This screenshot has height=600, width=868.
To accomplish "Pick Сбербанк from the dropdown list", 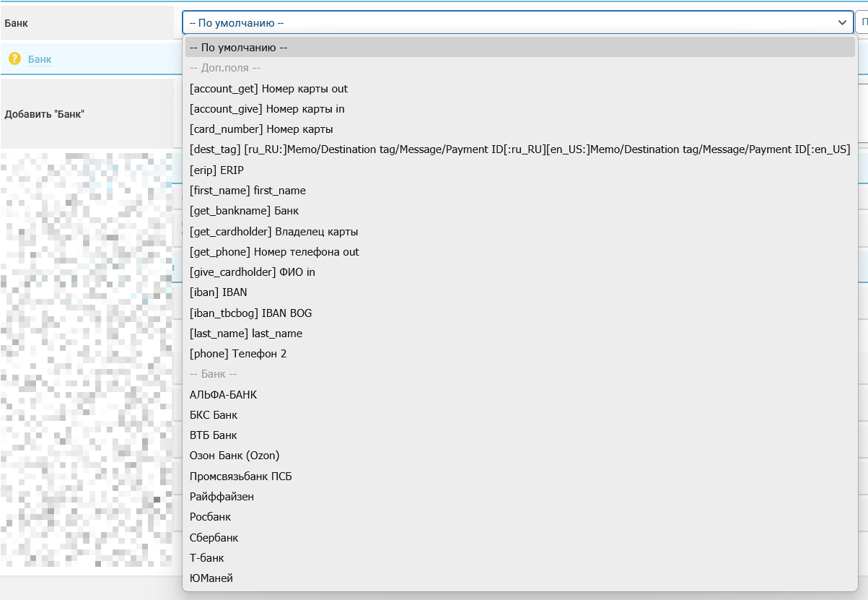I will tap(214, 538).
